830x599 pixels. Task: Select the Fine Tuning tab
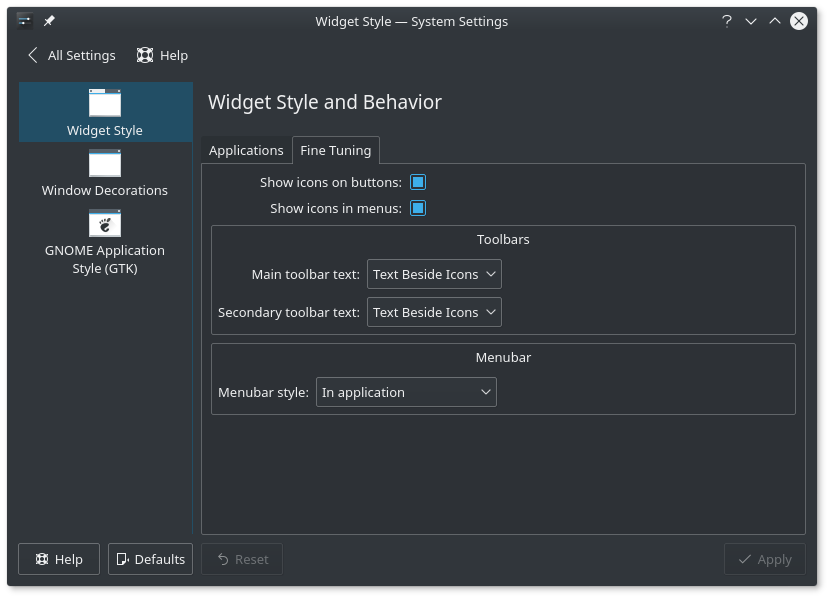336,150
